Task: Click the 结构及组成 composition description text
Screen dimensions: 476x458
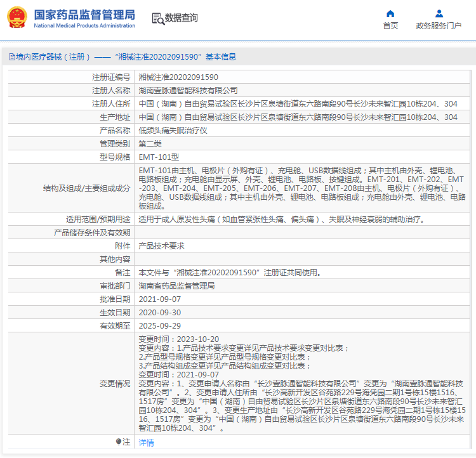Action: pos(302,188)
